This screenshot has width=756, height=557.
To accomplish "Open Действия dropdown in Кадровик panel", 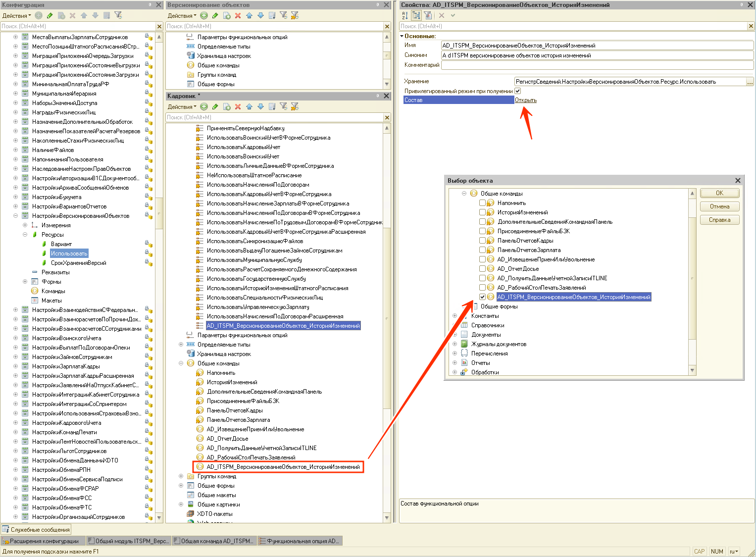I will 182,106.
